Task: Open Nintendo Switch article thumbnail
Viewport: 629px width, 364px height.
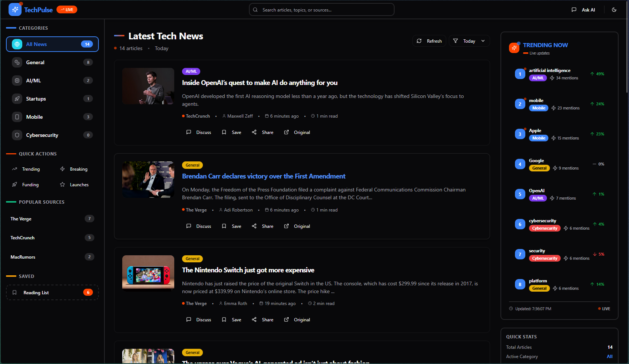Action: click(148, 273)
